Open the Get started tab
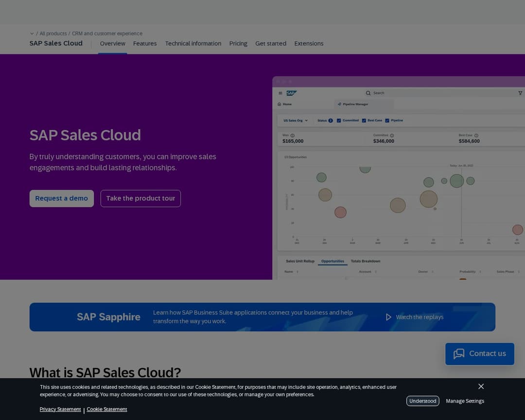The height and width of the screenshot is (420, 525). click(271, 44)
